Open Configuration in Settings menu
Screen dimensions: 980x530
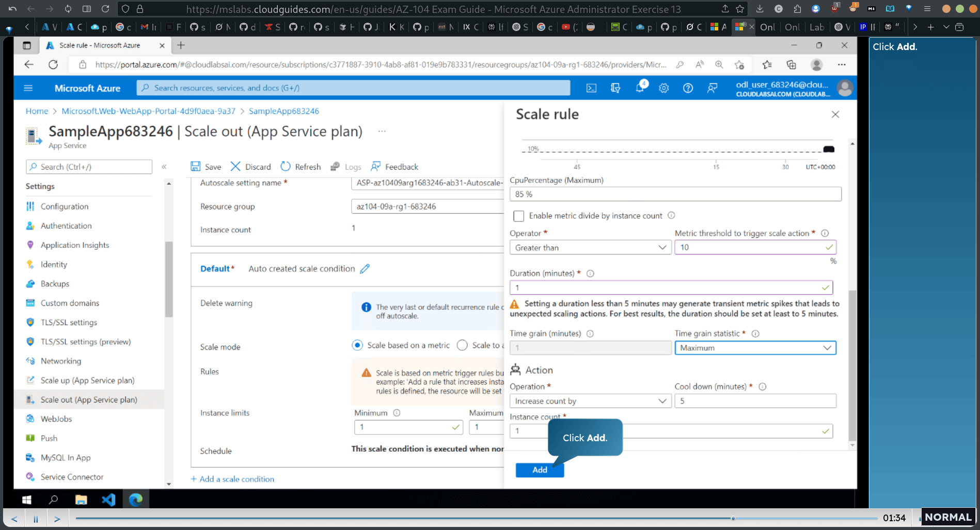tap(65, 206)
